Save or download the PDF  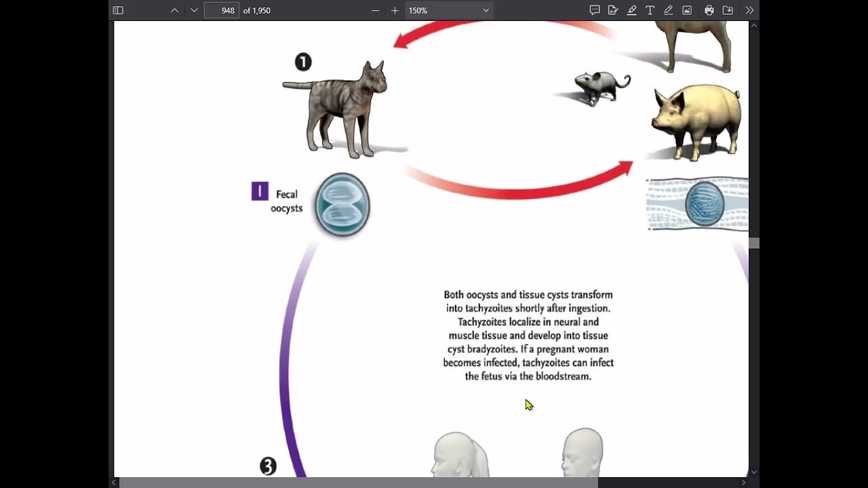[728, 10]
